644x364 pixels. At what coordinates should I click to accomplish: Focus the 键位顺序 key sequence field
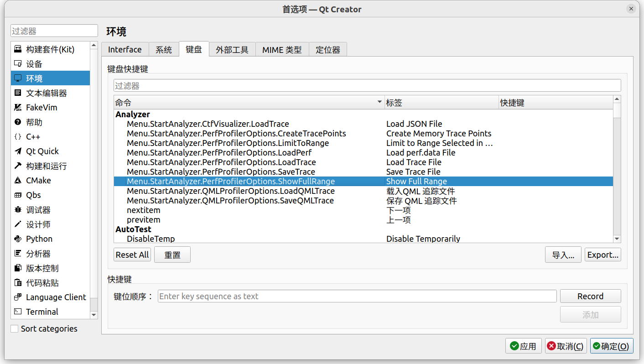[x=357, y=296]
